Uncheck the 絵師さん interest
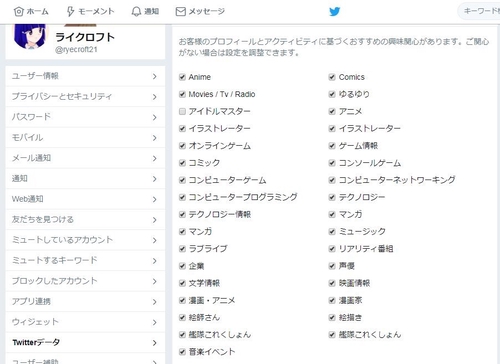Screen dimensions: 500x364 (x=182, y=317)
